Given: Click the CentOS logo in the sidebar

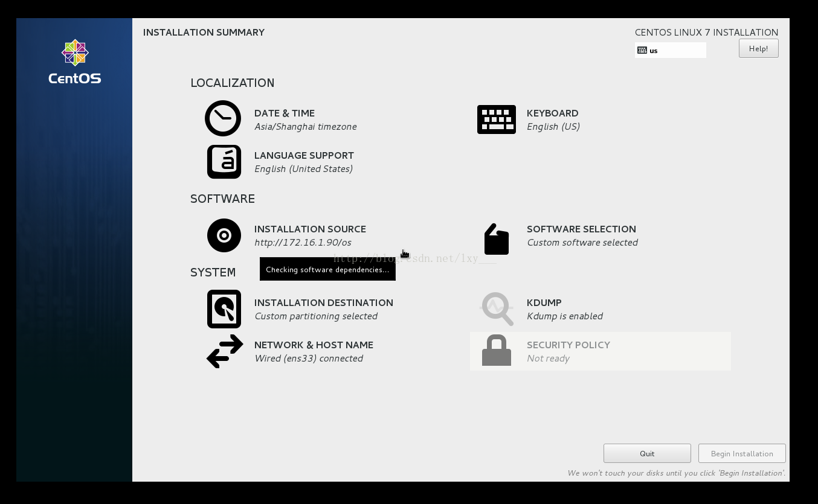Looking at the screenshot, I should coord(75,62).
